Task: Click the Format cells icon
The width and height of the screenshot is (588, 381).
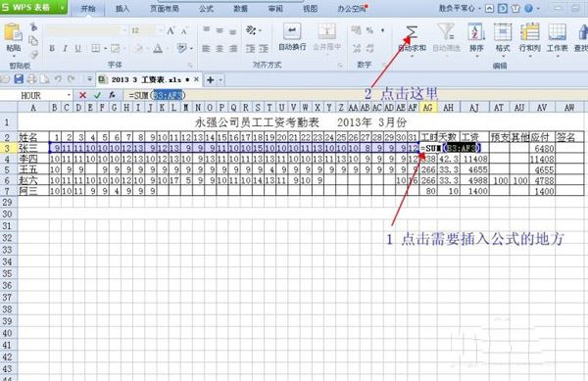Action: click(503, 32)
